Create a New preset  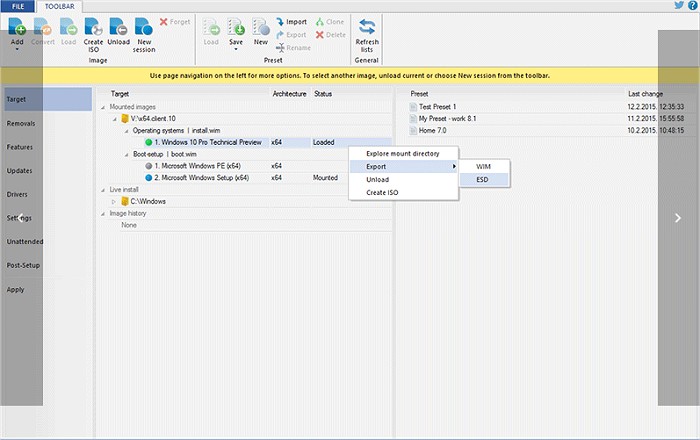261,31
